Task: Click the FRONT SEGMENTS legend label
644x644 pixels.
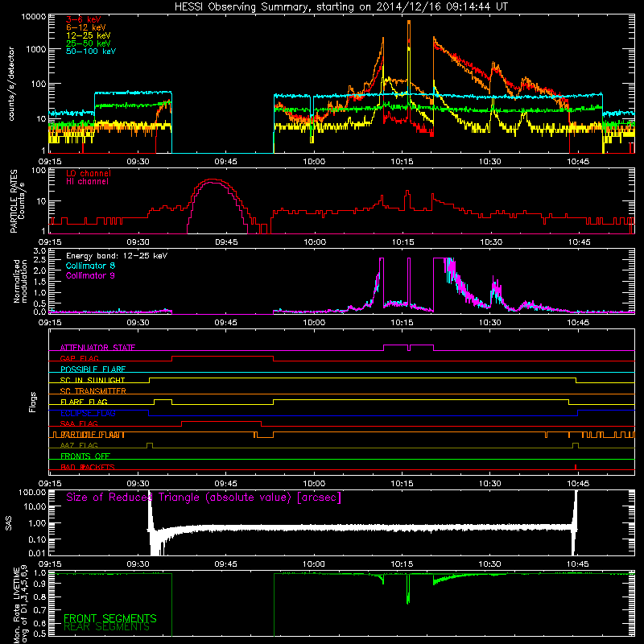Action: pyautogui.click(x=110, y=618)
